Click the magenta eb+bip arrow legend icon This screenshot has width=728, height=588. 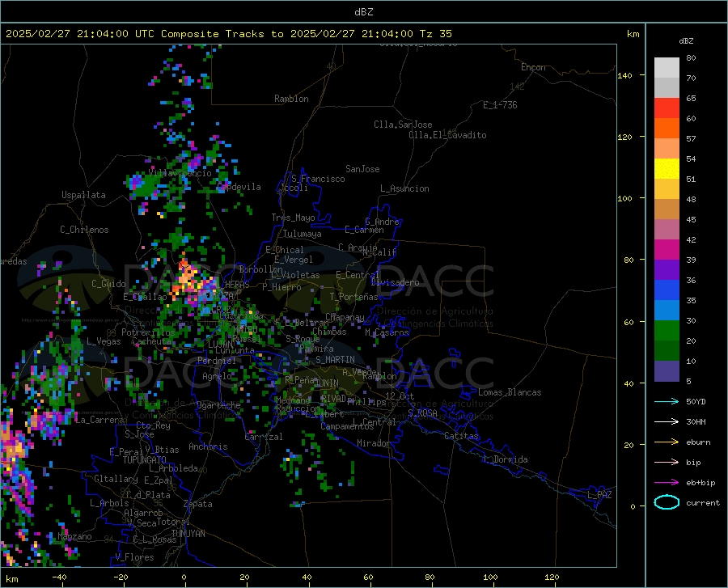[667, 483]
